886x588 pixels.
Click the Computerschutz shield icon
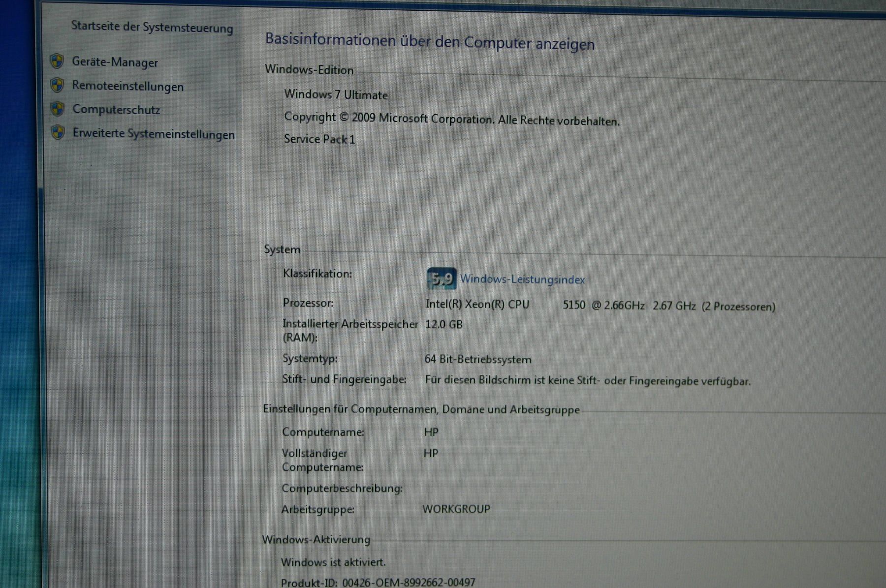point(58,109)
